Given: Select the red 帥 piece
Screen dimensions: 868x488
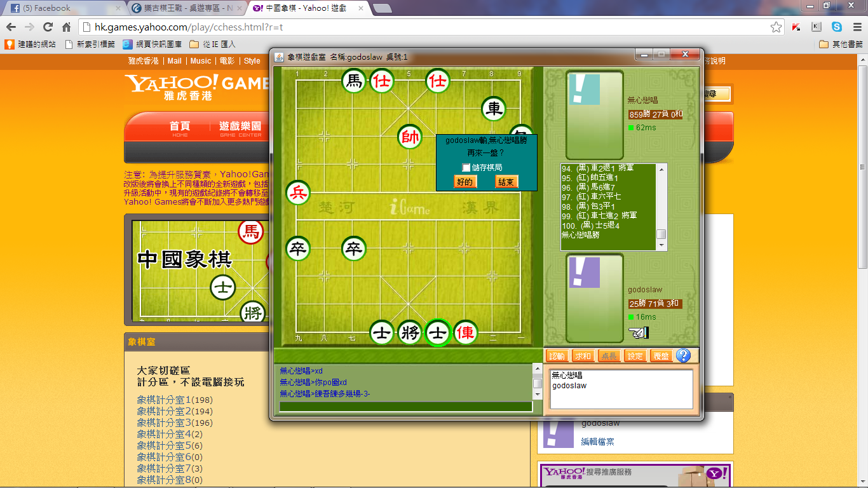Looking at the screenshot, I should tap(410, 137).
